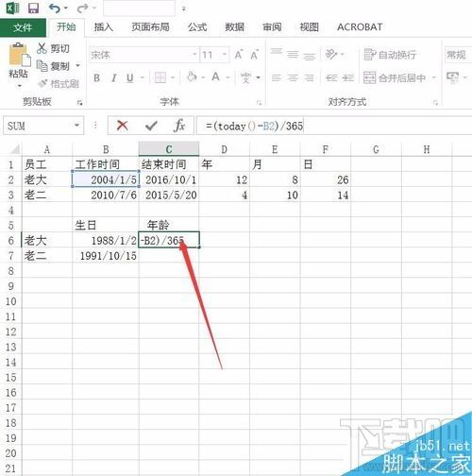Click the Merge & Center (合并后居中) button
This screenshot has width=472, height=476.
pyautogui.click(x=395, y=77)
